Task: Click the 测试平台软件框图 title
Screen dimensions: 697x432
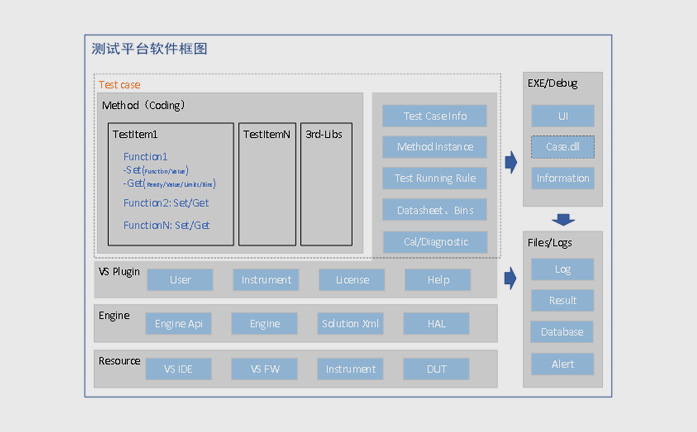Action: (150, 48)
